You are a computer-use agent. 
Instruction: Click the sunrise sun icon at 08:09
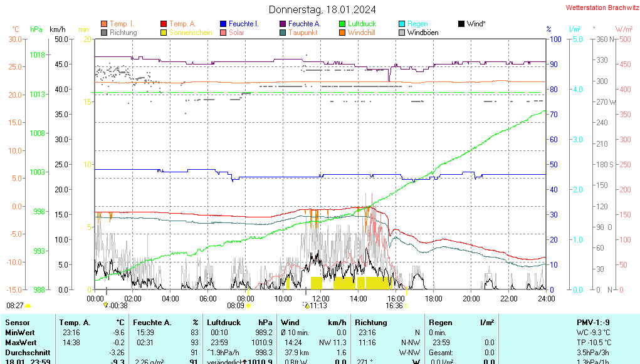[249, 306]
